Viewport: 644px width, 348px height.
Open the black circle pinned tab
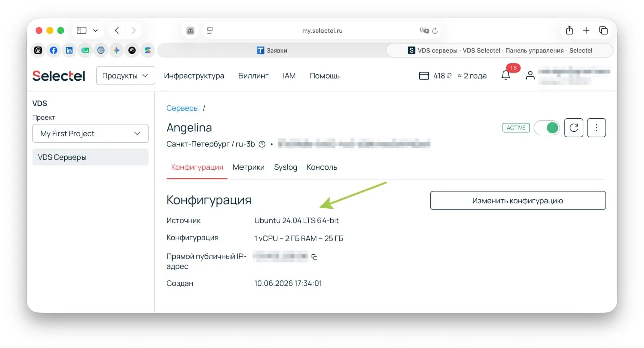(132, 50)
